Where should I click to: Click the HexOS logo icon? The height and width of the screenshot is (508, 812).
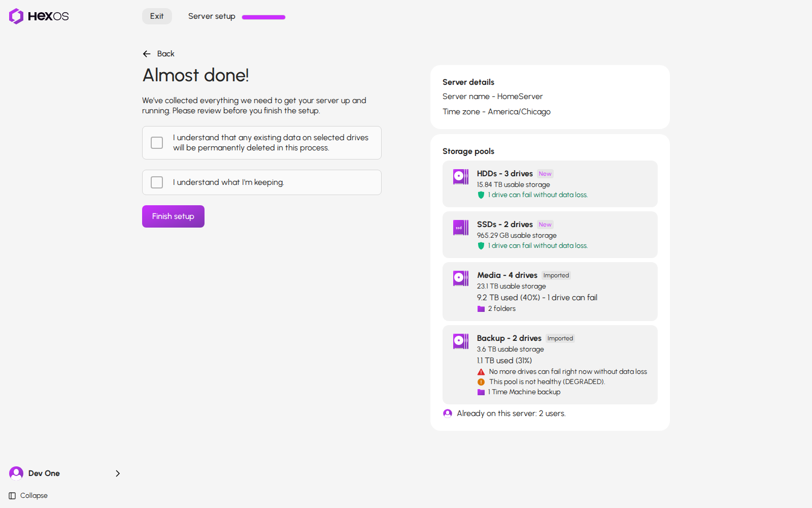click(16, 16)
